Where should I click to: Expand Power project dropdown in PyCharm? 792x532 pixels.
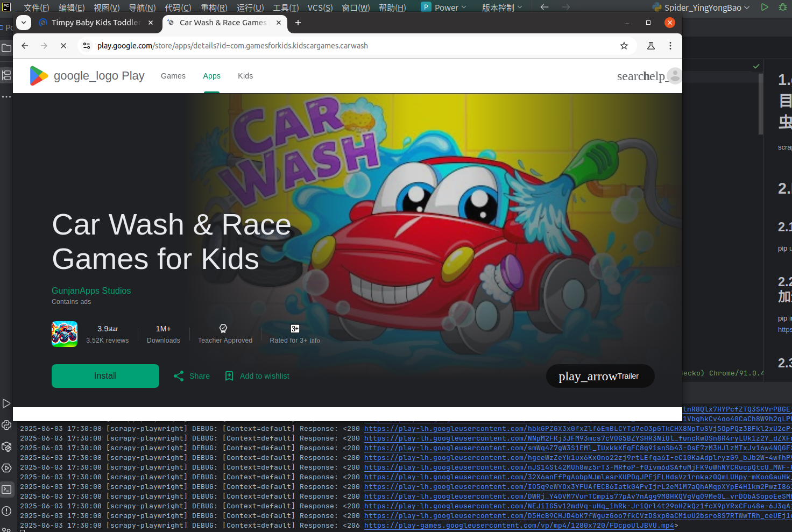click(x=444, y=8)
